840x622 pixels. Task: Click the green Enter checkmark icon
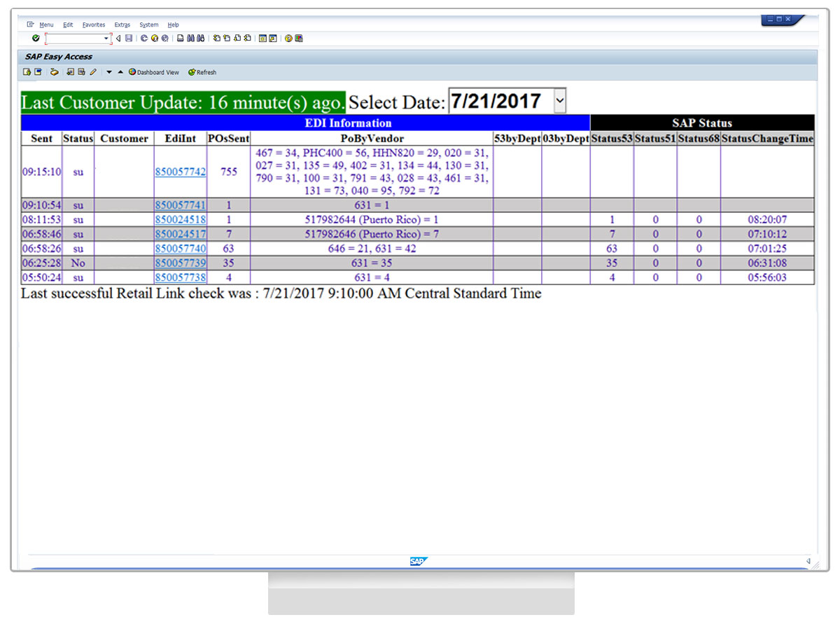[36, 39]
